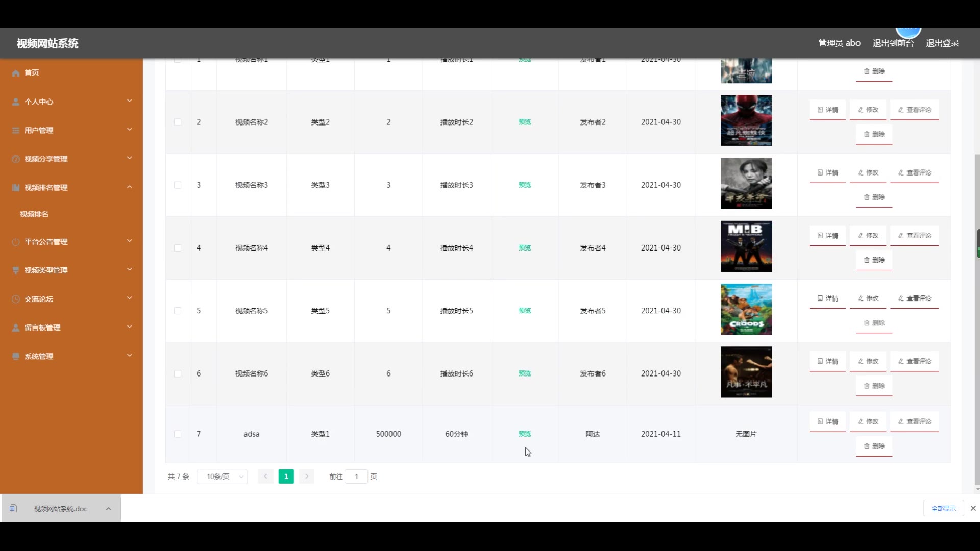The image size is (980, 551).
Task: Click the trophy icon by 视频类型管理
Action: coord(16,270)
